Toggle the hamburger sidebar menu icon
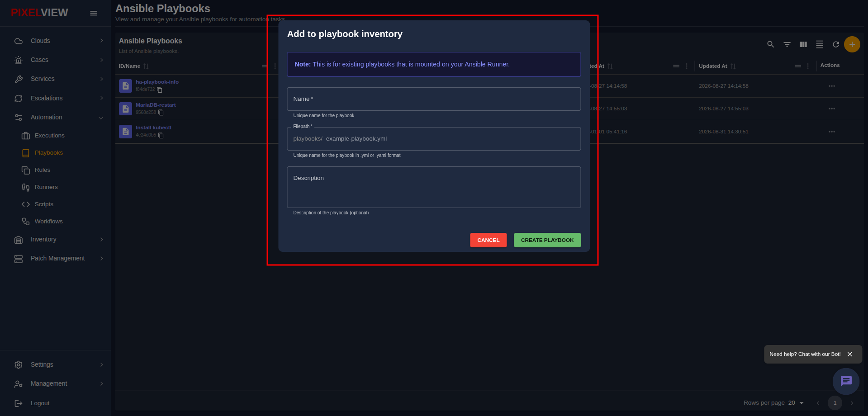The image size is (868, 416). 94,13
